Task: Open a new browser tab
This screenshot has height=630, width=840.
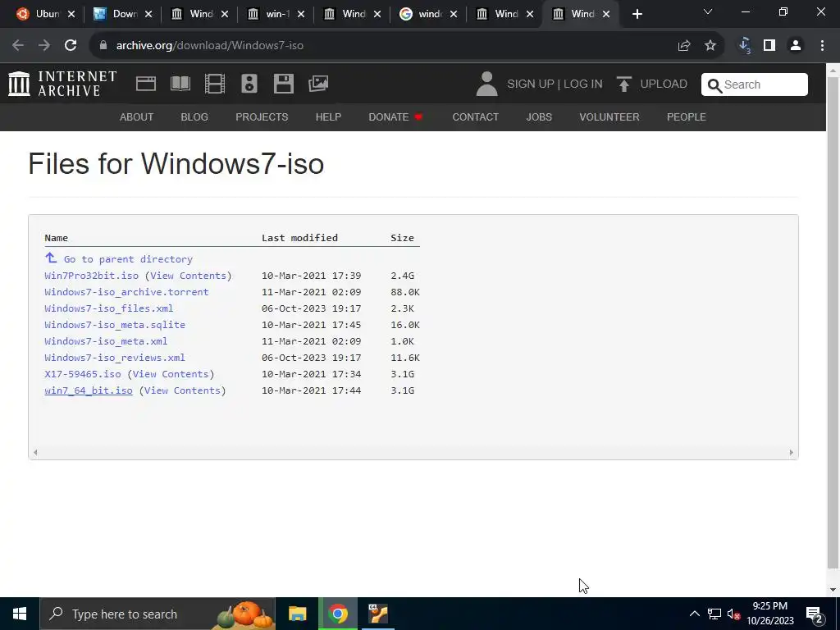Action: tap(637, 15)
